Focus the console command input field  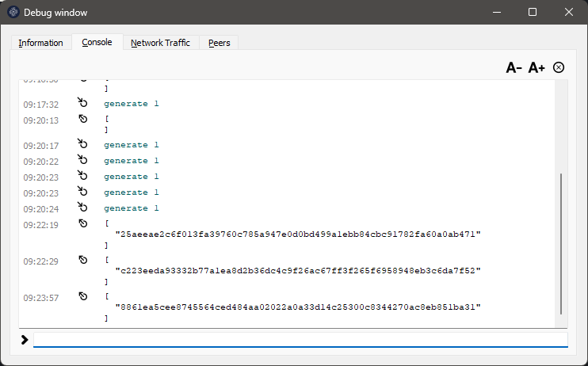click(x=300, y=339)
